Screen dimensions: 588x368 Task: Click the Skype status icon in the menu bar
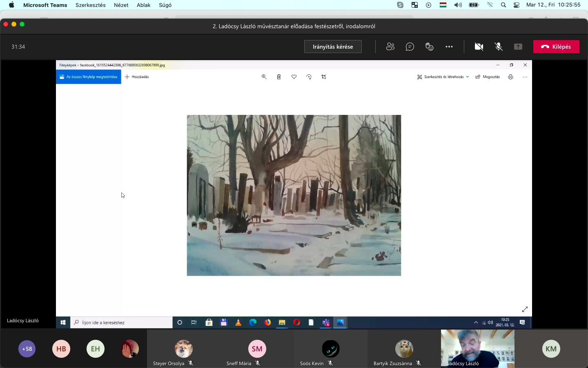[x=400, y=5]
